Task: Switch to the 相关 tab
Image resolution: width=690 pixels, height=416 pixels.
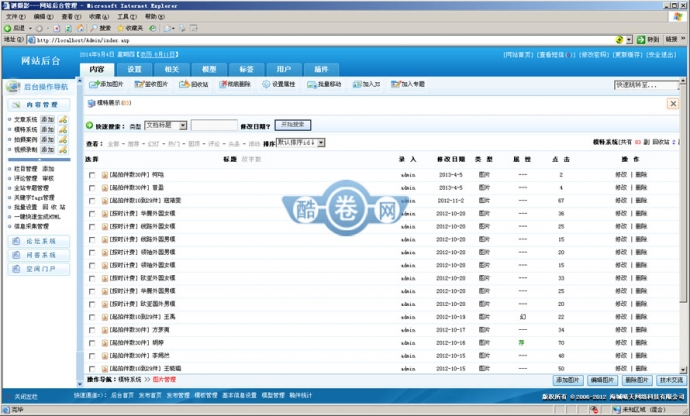Action: 172,70
